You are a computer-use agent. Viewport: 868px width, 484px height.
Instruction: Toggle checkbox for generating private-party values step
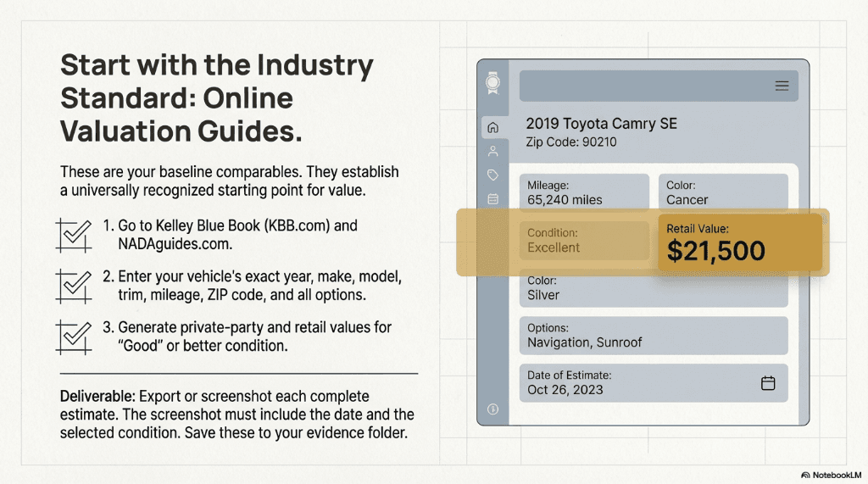tap(73, 336)
